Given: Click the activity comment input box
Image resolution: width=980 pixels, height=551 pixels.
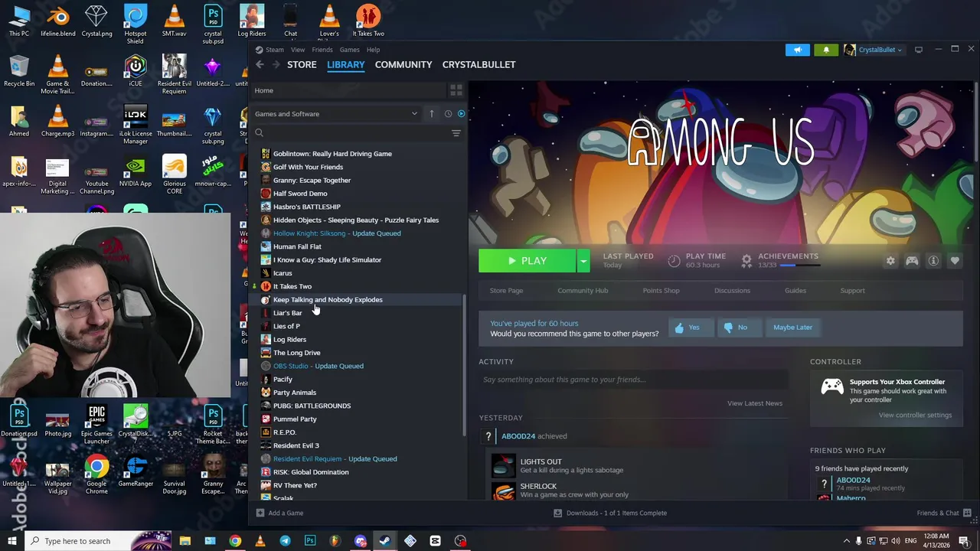Looking at the screenshot, I should point(634,380).
